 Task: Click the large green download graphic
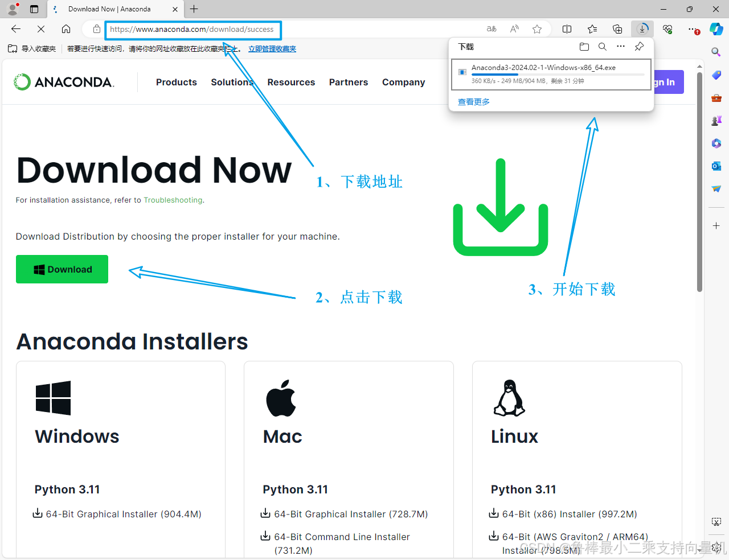(x=501, y=207)
